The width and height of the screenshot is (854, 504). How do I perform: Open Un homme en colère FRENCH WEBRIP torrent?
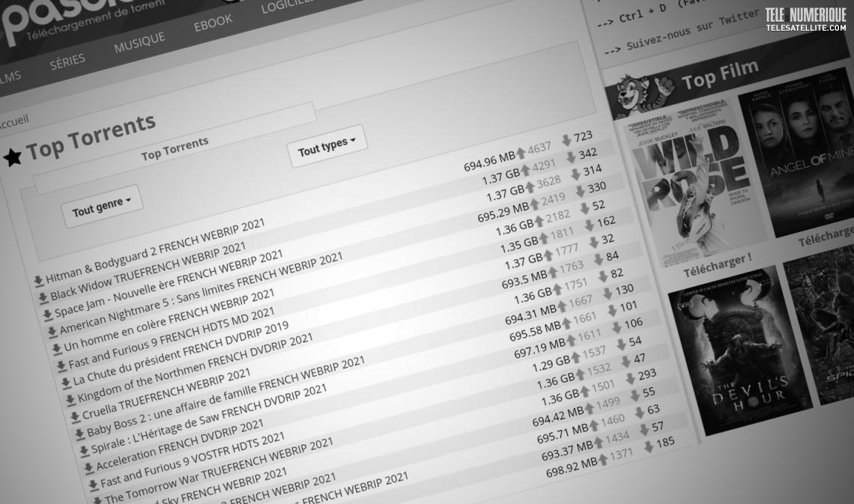(x=169, y=320)
